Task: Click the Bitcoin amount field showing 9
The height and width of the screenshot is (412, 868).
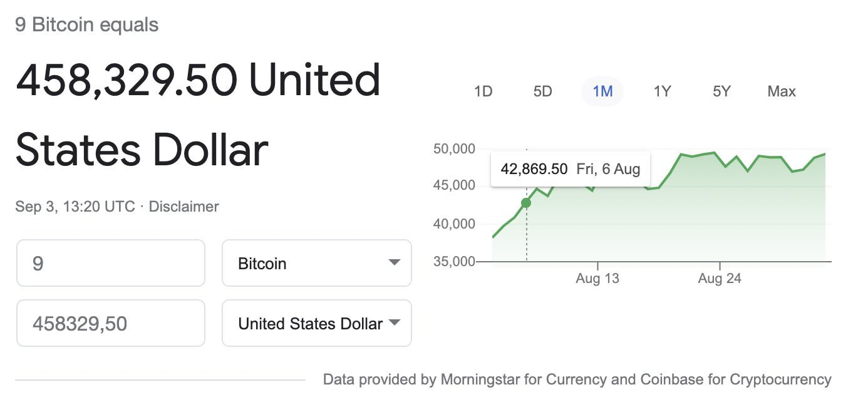Action: pos(111,263)
